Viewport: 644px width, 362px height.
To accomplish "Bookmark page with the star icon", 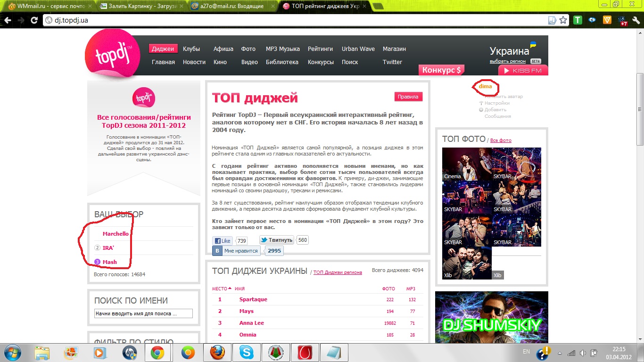I will click(x=563, y=20).
